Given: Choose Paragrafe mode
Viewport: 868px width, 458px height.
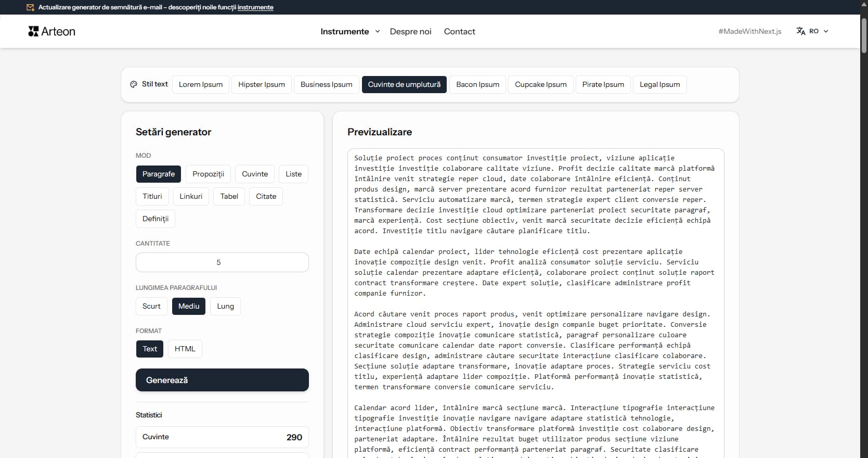Looking at the screenshot, I should click(x=159, y=174).
